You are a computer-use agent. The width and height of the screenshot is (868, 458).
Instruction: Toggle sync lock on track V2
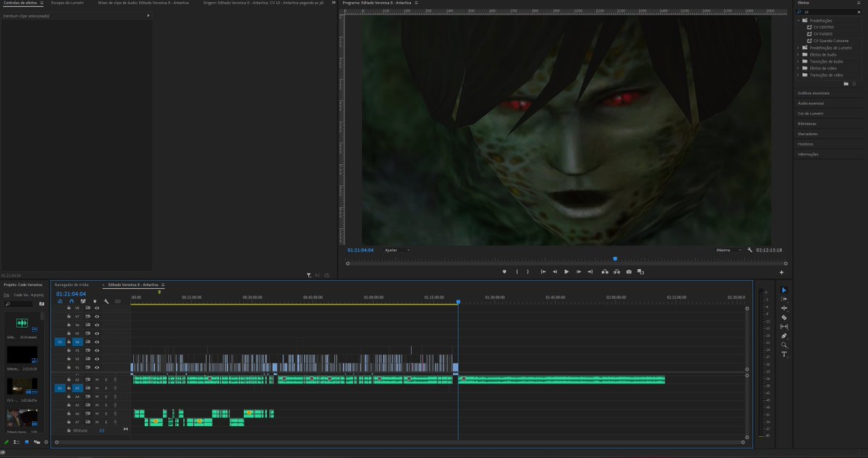(x=88, y=359)
